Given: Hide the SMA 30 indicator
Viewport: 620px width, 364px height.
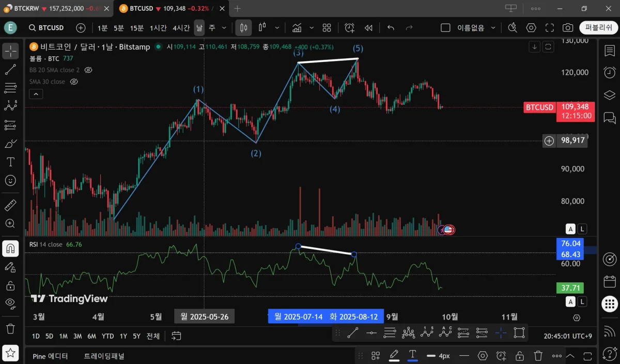Looking at the screenshot, I should tap(74, 82).
